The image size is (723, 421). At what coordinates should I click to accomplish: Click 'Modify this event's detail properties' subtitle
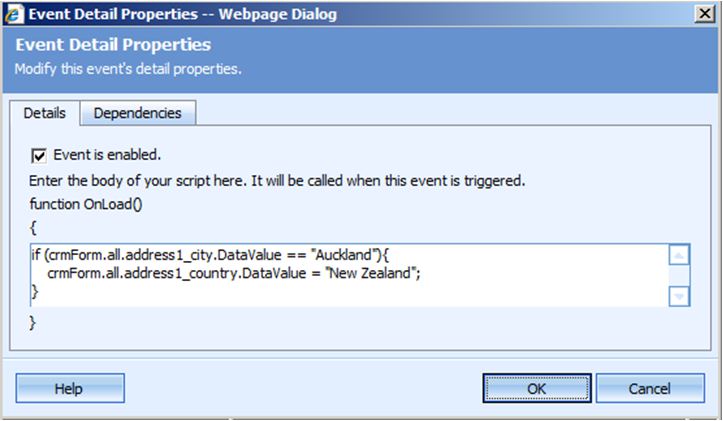(128, 69)
